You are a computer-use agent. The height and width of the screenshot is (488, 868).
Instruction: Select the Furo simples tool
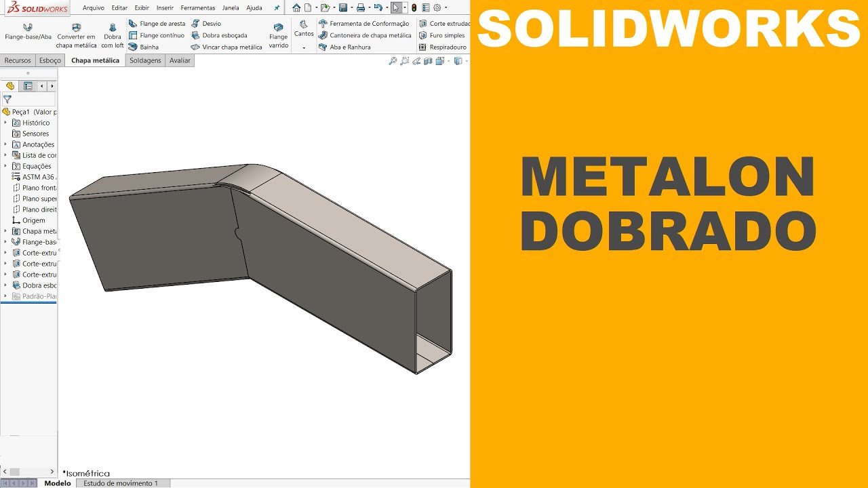point(441,35)
